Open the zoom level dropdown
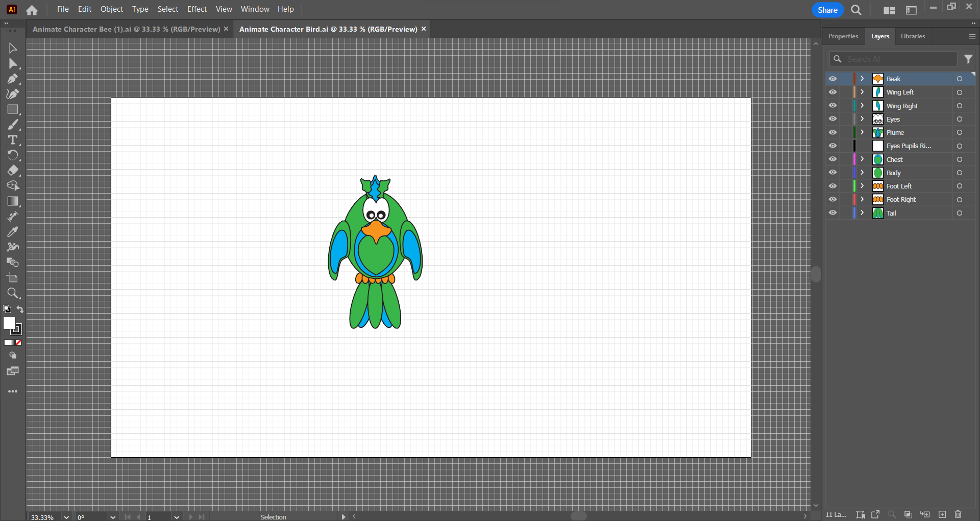980x521 pixels. [x=66, y=517]
